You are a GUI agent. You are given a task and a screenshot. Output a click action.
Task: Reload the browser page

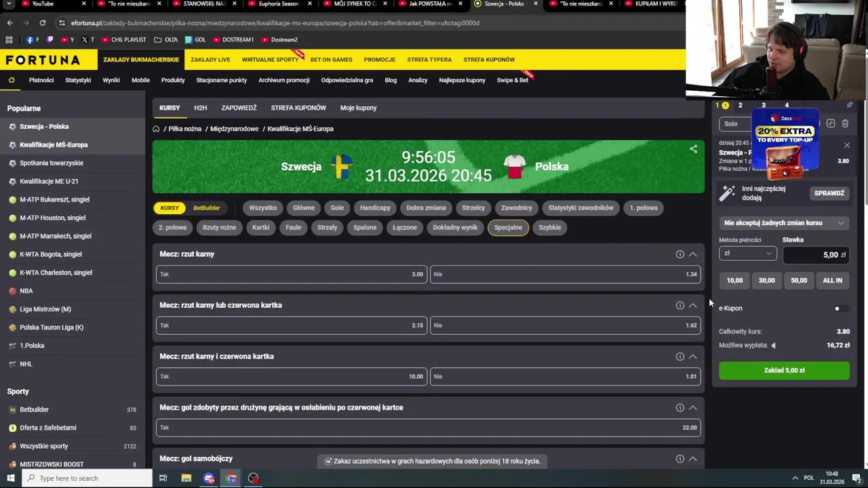pos(42,22)
